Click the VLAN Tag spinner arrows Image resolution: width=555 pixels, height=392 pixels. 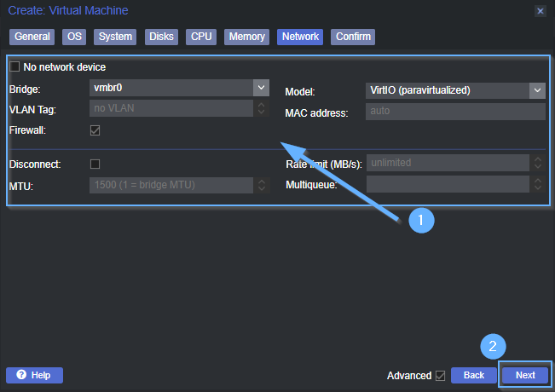click(261, 109)
